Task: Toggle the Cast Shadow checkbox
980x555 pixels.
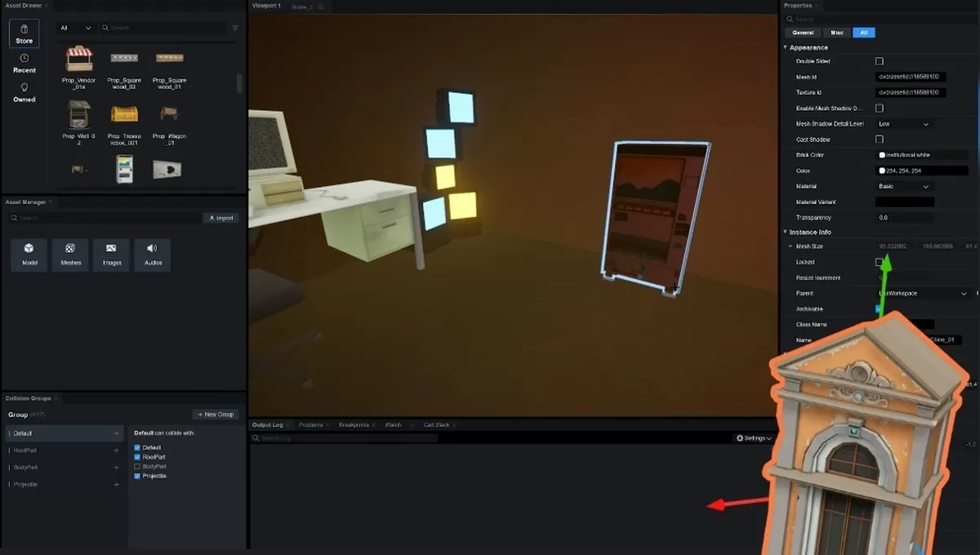Action: (x=880, y=140)
